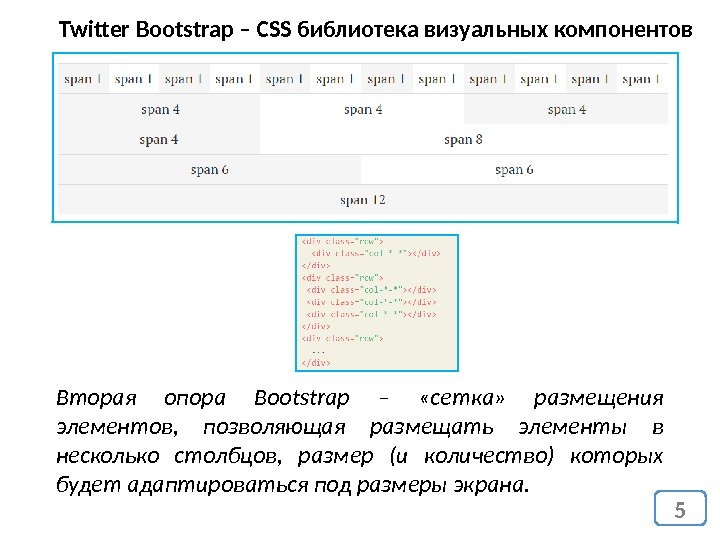The width and height of the screenshot is (720, 540).
Task: Click the word 'адаптироваться' in the description
Action: coord(218,485)
